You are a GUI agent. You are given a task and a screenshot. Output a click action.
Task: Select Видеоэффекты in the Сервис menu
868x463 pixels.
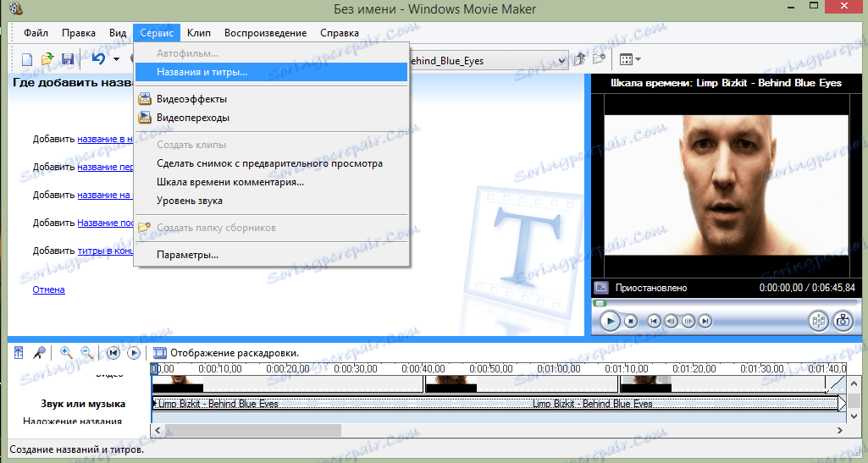click(x=271, y=99)
